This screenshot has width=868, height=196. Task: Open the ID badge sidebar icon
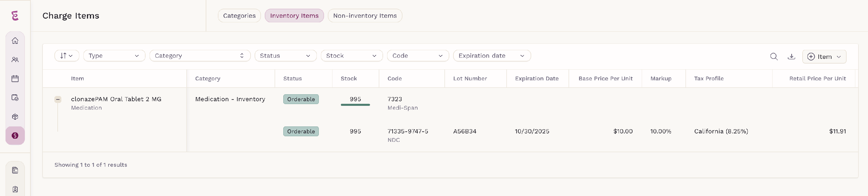coord(15,189)
